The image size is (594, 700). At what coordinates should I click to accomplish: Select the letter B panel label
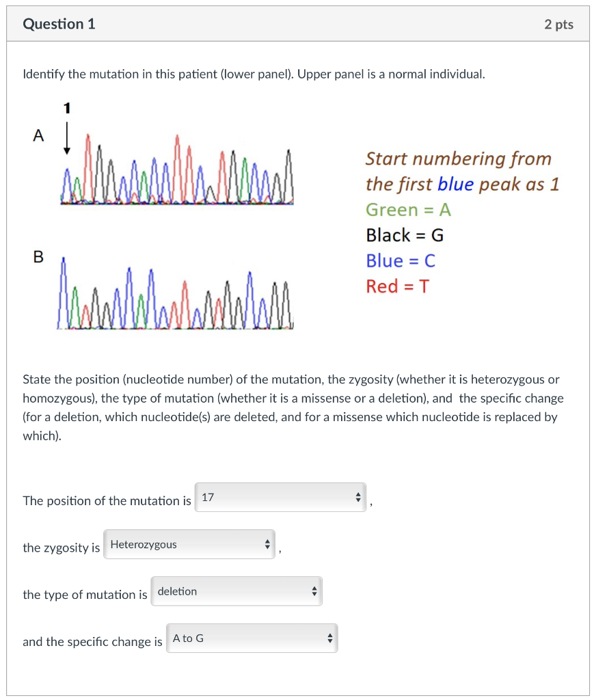click(38, 258)
